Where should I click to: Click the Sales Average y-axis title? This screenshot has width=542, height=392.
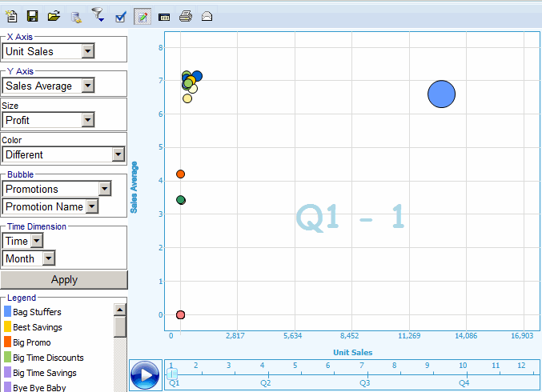click(x=134, y=187)
